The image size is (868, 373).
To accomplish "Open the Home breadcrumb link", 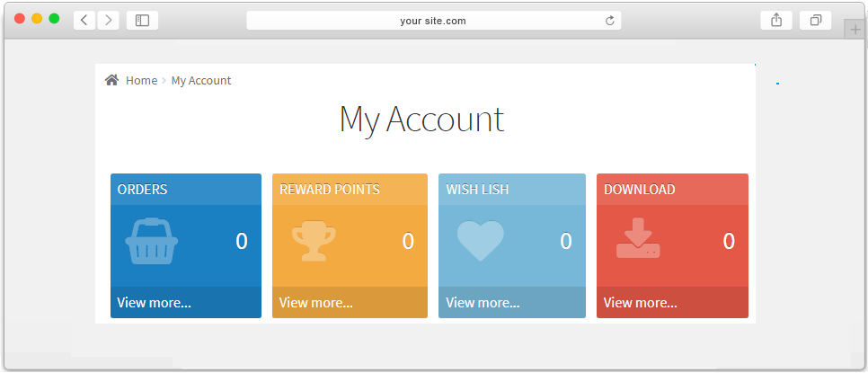I will coord(142,80).
